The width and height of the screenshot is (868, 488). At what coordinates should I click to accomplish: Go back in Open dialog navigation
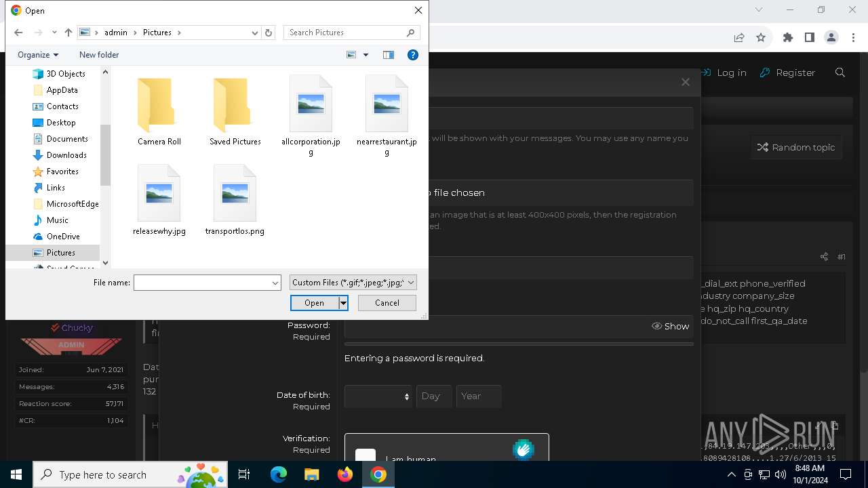(x=18, y=33)
